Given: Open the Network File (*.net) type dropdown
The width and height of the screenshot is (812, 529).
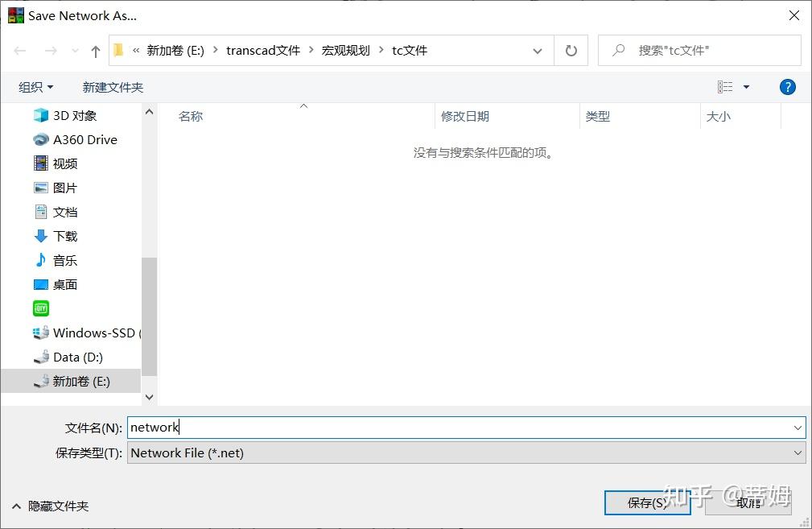Looking at the screenshot, I should pyautogui.click(x=797, y=453).
